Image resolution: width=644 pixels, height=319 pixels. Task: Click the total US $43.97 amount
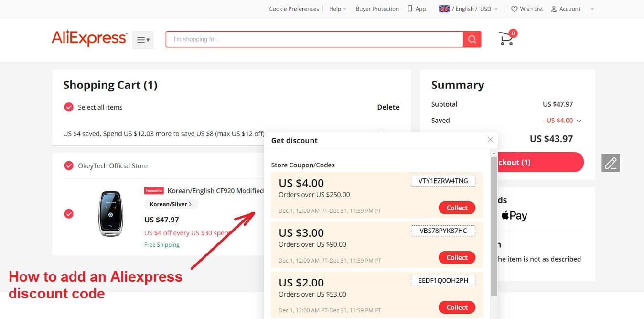[551, 139]
